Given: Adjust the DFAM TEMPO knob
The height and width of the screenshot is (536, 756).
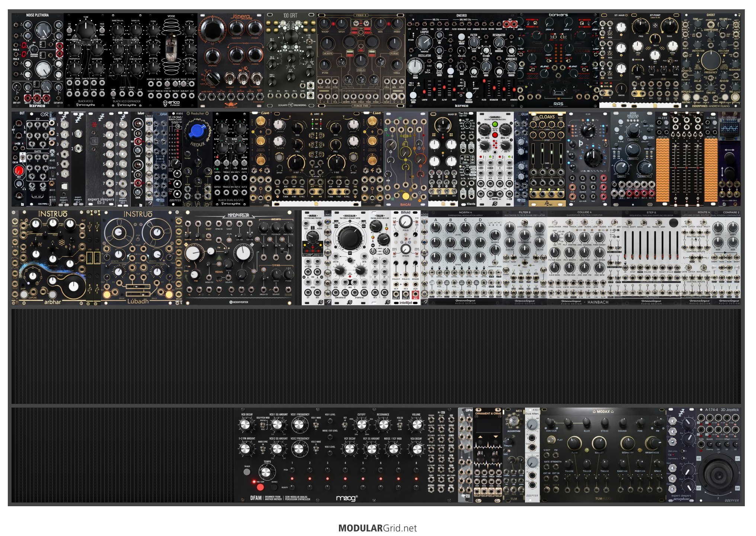Looking at the screenshot, I should coord(266,472).
